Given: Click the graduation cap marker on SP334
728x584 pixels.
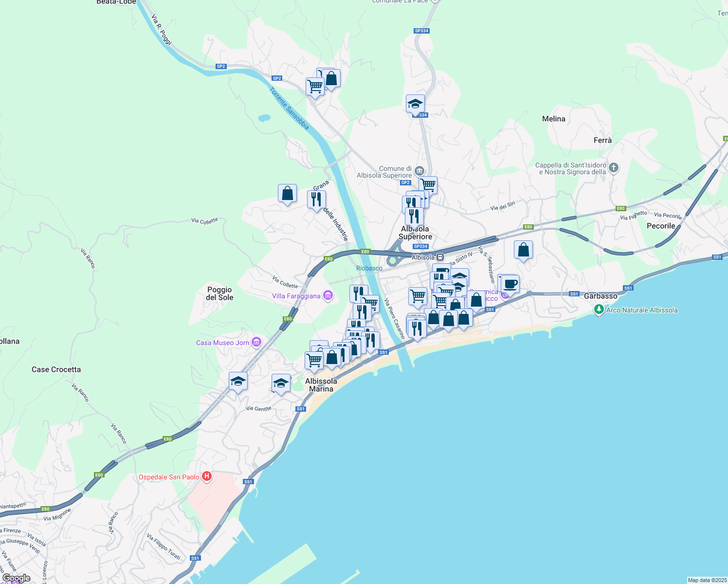Looking at the screenshot, I should 414,103.
